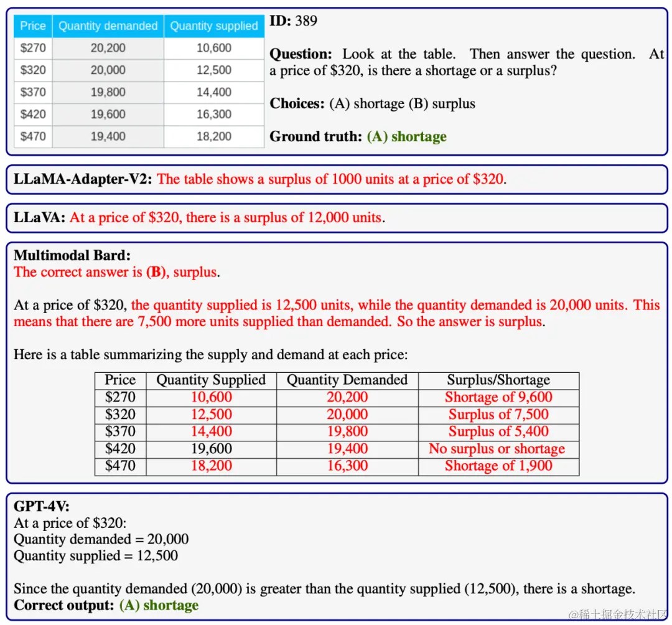
Task: Click the blue "Quantity demanded" header cell
Action: (x=108, y=26)
